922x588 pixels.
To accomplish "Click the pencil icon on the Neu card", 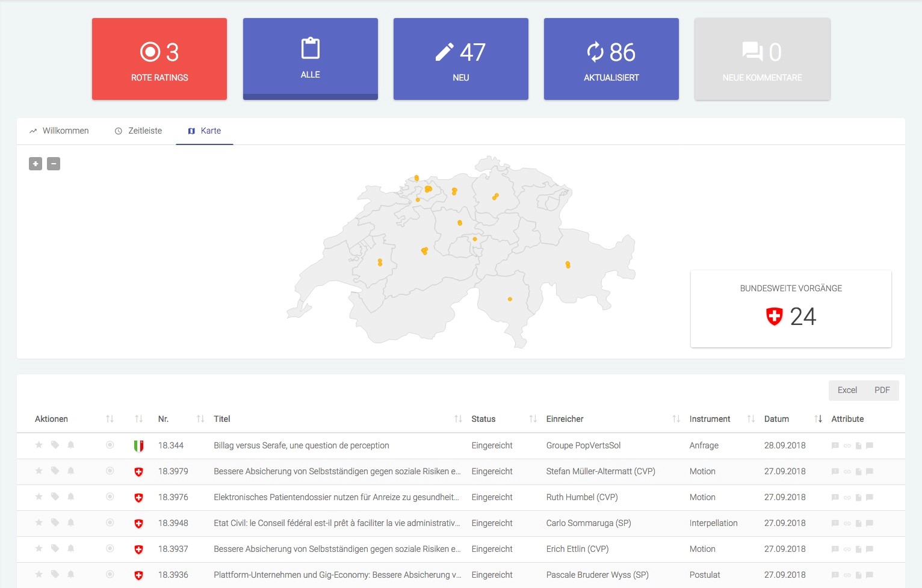I will pyautogui.click(x=444, y=52).
